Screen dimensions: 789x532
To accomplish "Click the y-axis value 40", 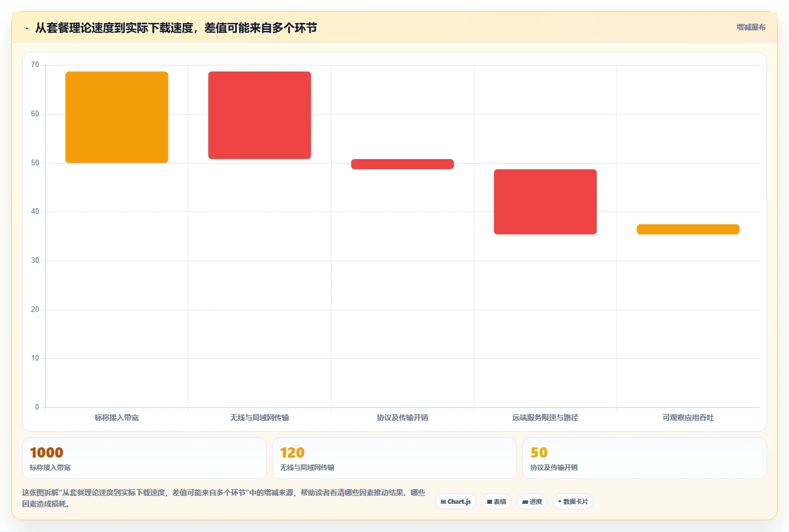I will [35, 212].
